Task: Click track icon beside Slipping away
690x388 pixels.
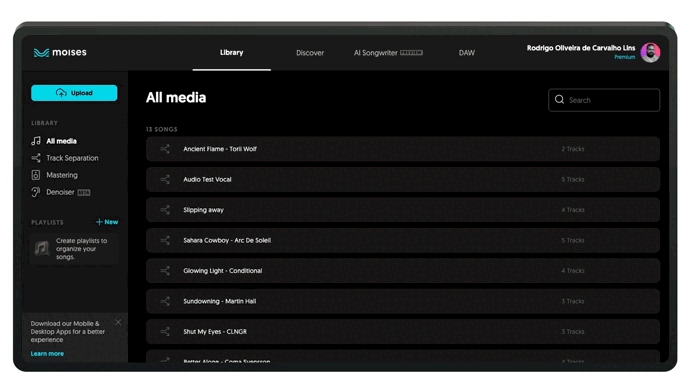Action: [165, 210]
